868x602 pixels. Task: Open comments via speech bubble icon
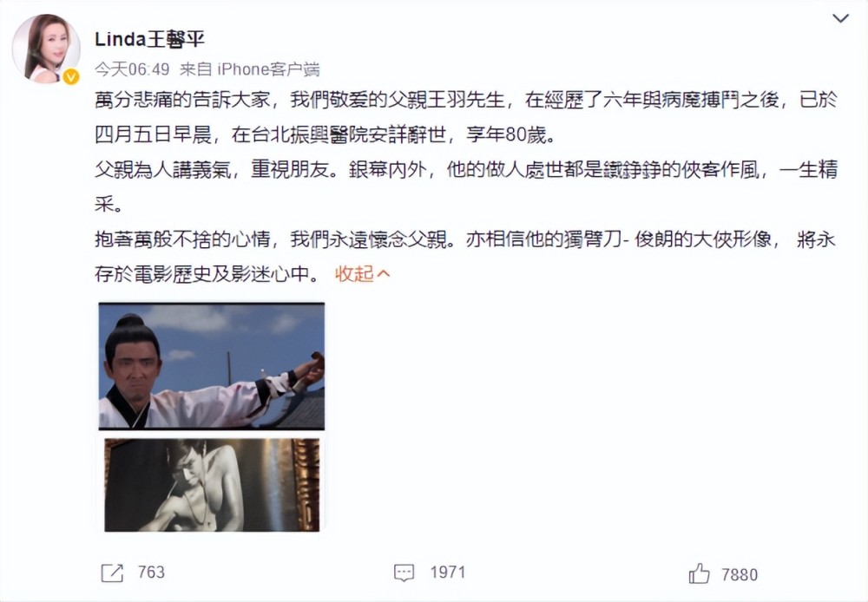tap(404, 573)
